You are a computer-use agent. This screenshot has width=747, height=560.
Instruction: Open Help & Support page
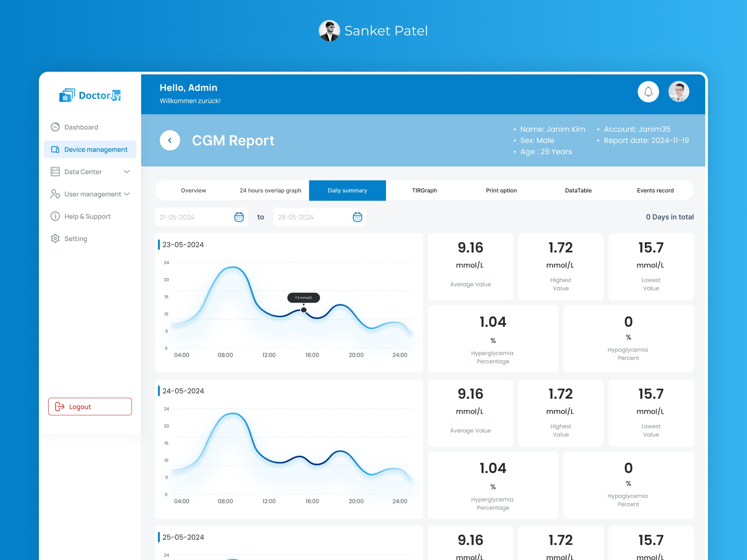(x=90, y=216)
